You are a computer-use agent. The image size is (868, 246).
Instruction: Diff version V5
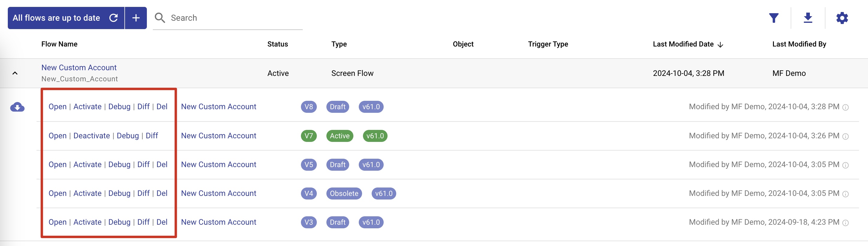(143, 164)
